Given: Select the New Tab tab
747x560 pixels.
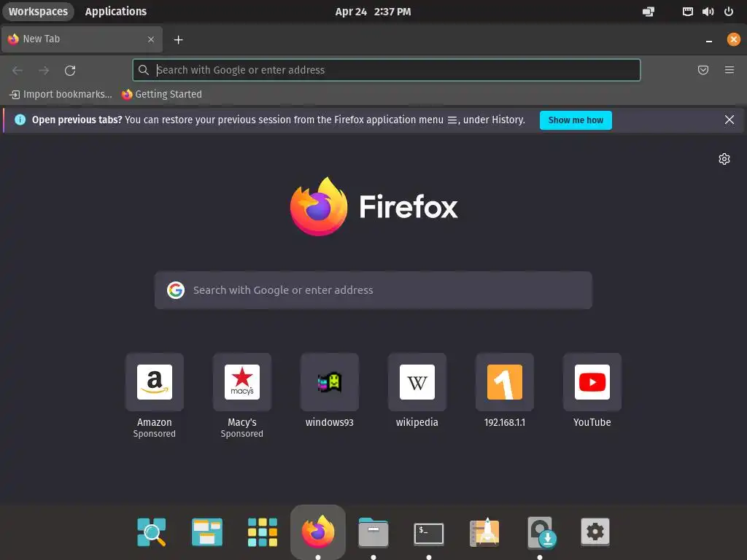Looking at the screenshot, I should click(x=82, y=39).
